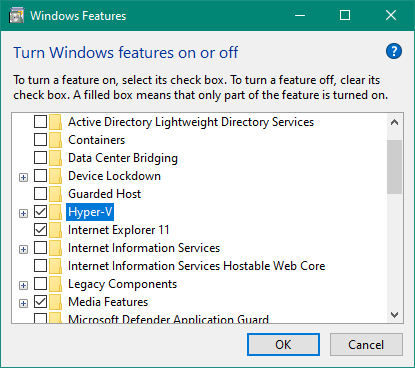Click the folder icon beside Internet Information Services
This screenshot has height=368, width=415.
point(55,248)
